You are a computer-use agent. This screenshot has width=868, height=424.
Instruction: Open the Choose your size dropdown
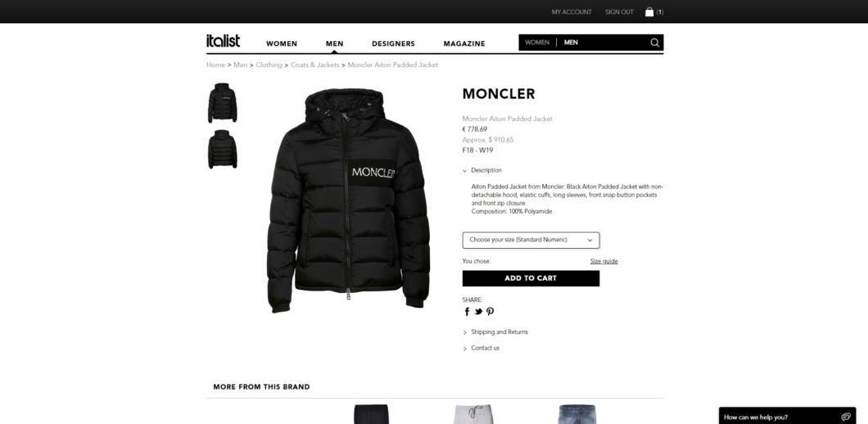coord(531,240)
